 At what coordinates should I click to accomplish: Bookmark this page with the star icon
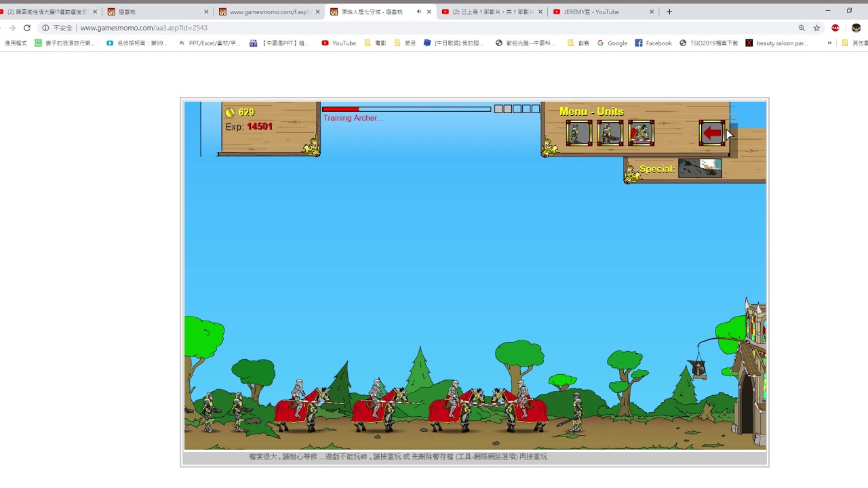(817, 28)
